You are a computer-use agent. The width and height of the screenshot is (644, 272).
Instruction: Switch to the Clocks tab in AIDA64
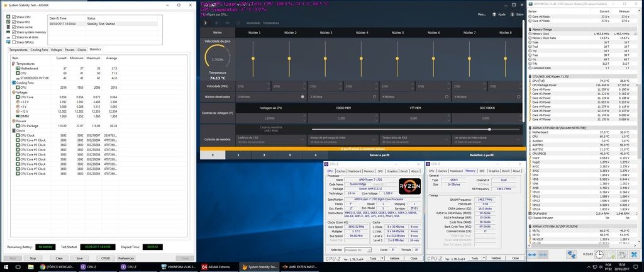point(82,50)
